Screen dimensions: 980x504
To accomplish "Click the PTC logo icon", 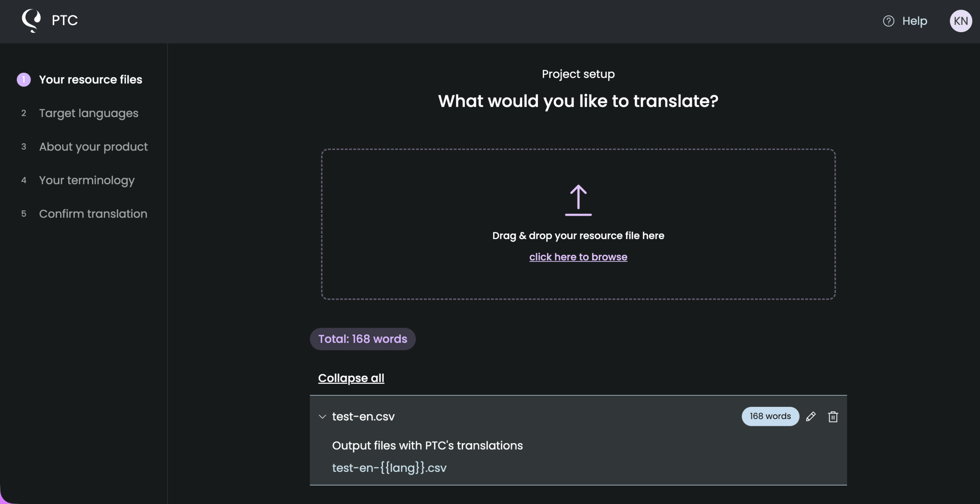I will pyautogui.click(x=31, y=21).
